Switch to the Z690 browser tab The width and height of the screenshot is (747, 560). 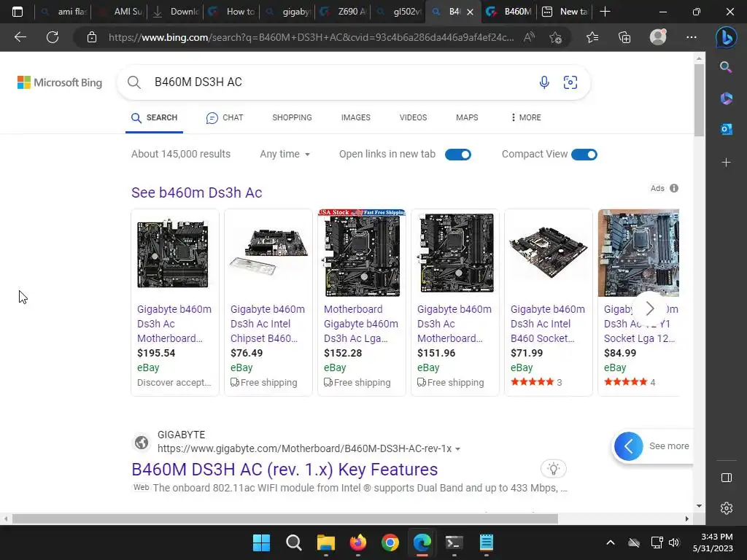344,12
